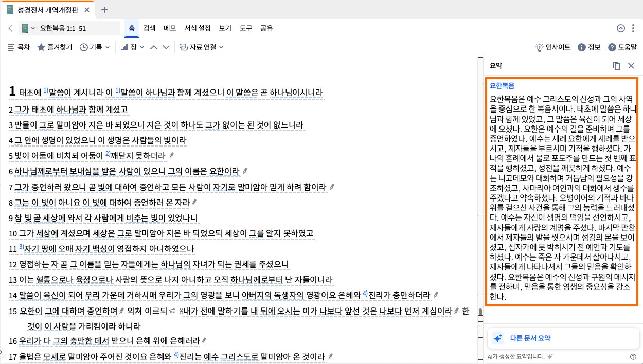
Task: Click the note marker ending verse 5
Action: click(171, 156)
